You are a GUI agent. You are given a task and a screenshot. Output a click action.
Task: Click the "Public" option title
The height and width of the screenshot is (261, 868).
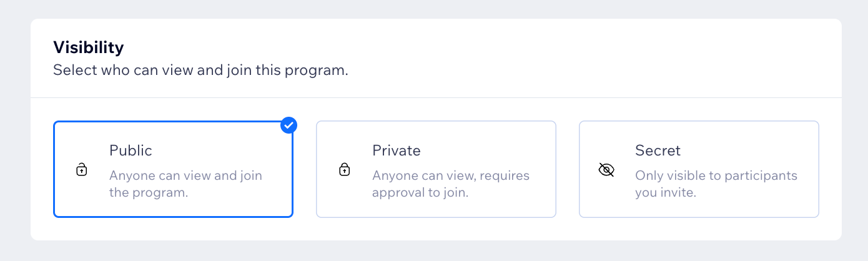(x=131, y=150)
